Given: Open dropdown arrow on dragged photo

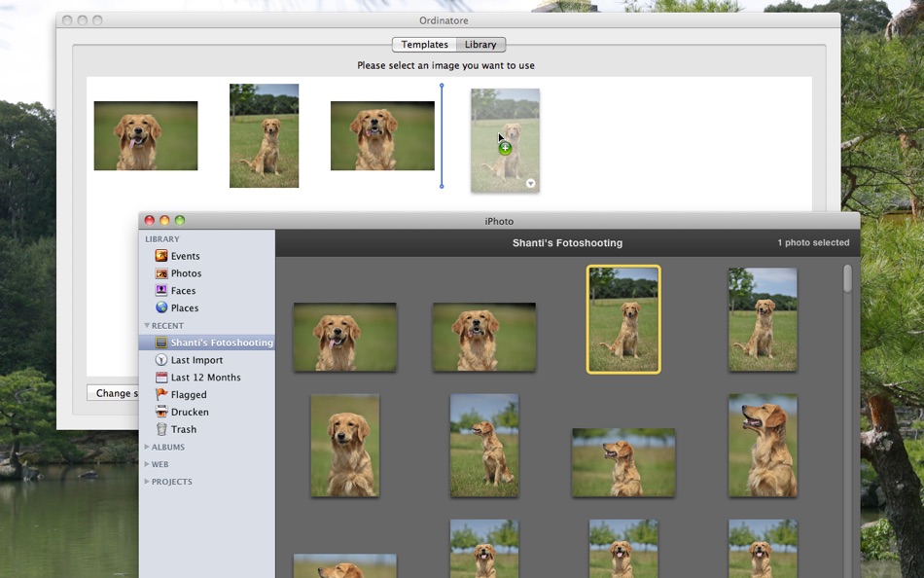Looking at the screenshot, I should point(530,184).
